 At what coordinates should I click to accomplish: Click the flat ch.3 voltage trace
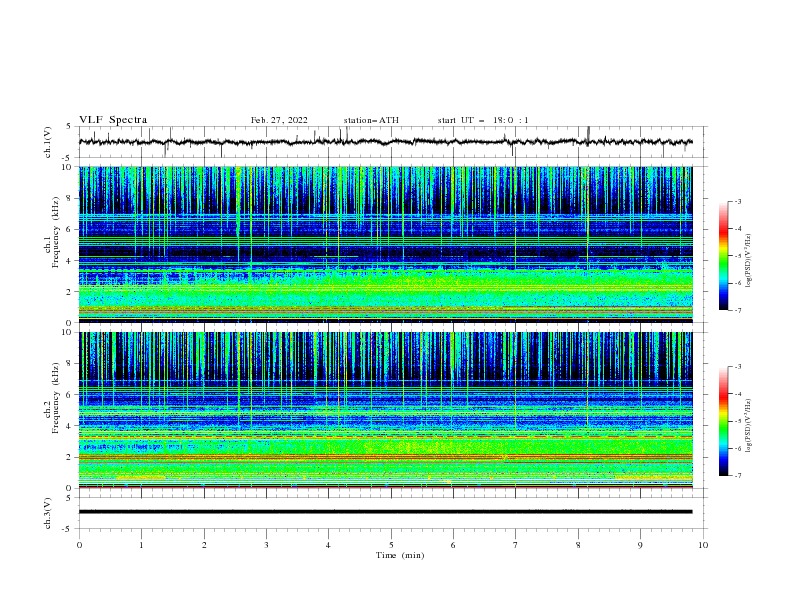coord(385,512)
